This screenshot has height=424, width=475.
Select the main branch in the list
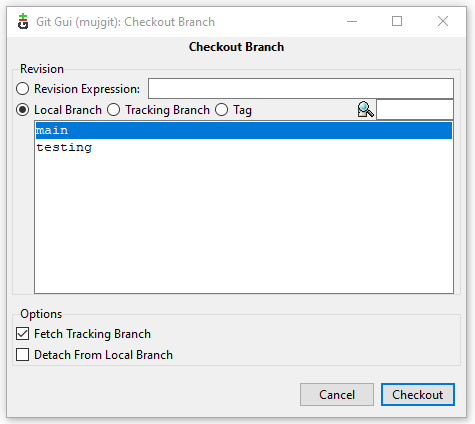pos(244,130)
